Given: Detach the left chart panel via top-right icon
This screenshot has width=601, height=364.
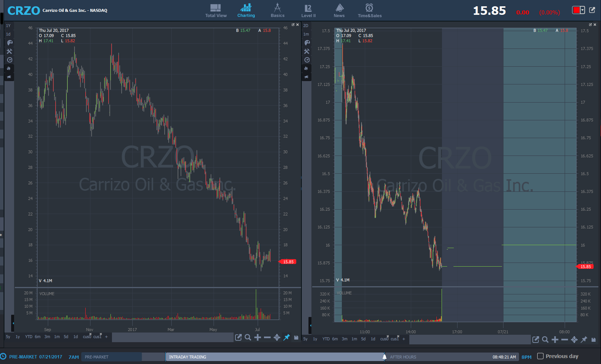Looking at the screenshot, I should pyautogui.click(x=293, y=25).
